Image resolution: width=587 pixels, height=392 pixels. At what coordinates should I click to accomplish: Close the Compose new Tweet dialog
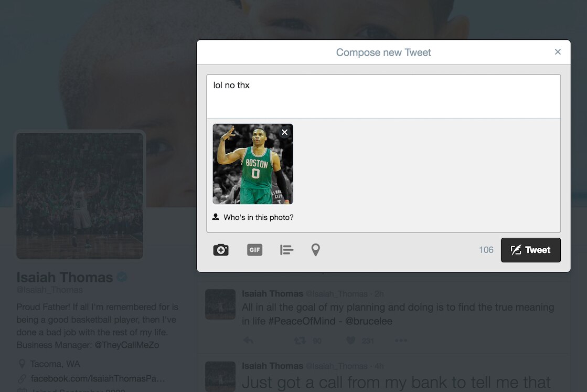(x=558, y=52)
